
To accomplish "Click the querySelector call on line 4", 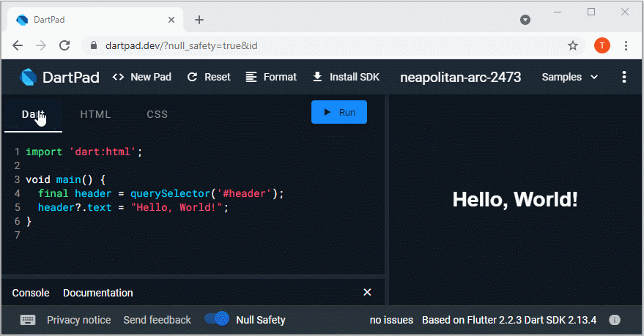I will click(x=207, y=193).
